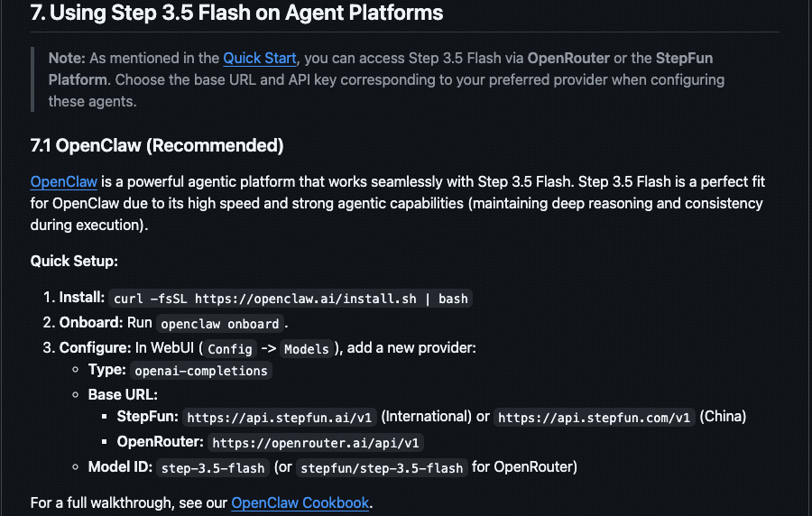The image size is (812, 516).
Task: Open the Quick Start link in the note
Action: [x=260, y=58]
